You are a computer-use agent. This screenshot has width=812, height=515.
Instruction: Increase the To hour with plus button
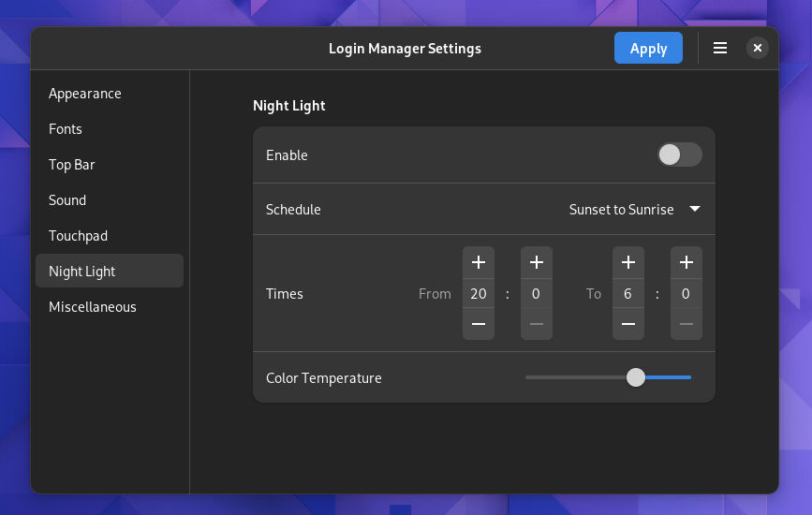coord(627,262)
